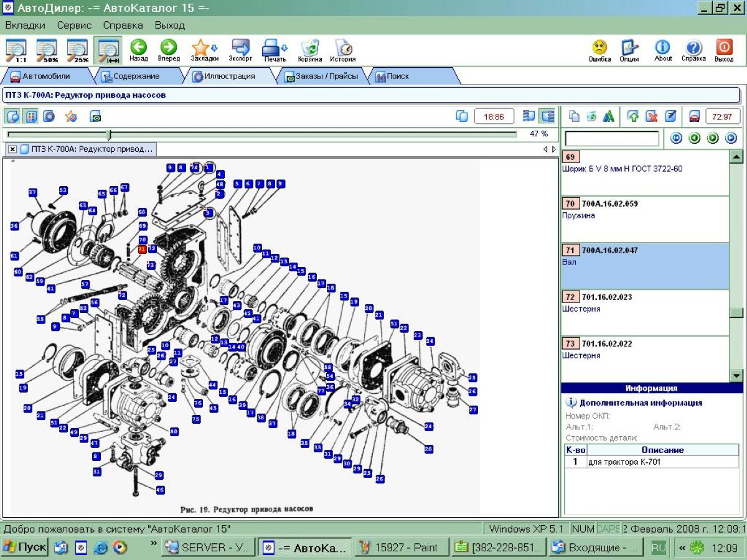Click the parts search input field
This screenshot has width=747, height=560.
(x=611, y=138)
